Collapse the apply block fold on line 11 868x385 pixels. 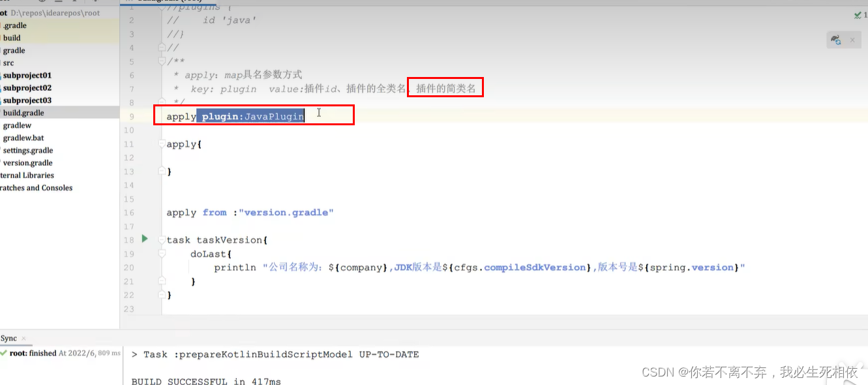point(162,144)
